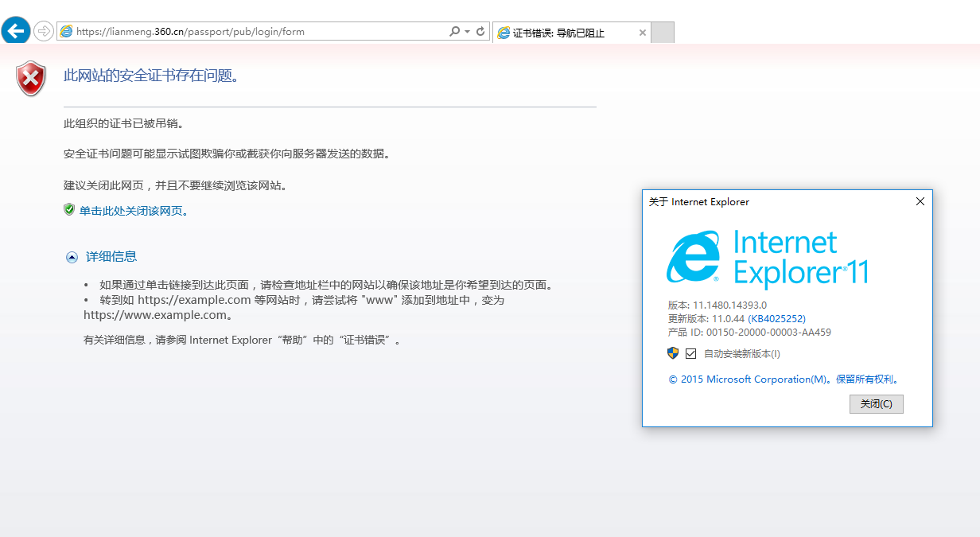
Task: Open the address bar search dropdown arrow
Action: 467,32
